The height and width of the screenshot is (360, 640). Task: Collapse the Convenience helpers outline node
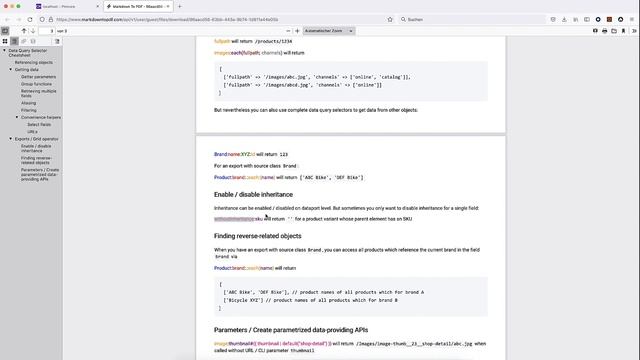[17, 117]
